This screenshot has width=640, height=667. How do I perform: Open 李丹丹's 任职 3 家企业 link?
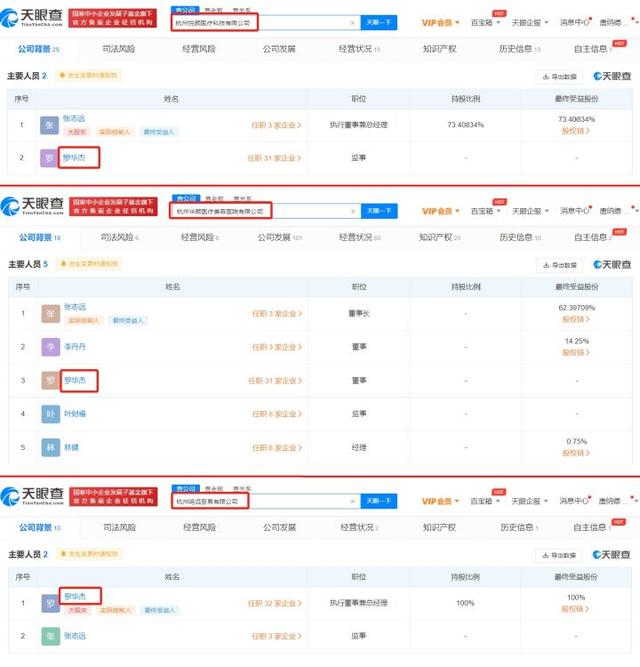(277, 347)
